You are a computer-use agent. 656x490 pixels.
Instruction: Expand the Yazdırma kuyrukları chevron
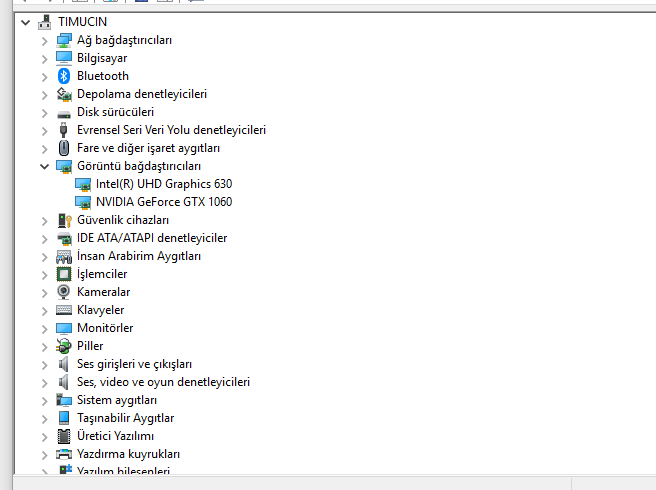44,455
